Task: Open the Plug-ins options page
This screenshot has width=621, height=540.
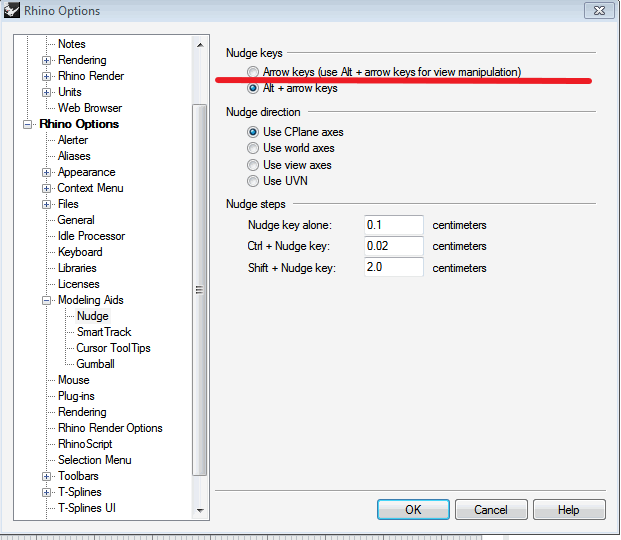Action: [x=76, y=396]
